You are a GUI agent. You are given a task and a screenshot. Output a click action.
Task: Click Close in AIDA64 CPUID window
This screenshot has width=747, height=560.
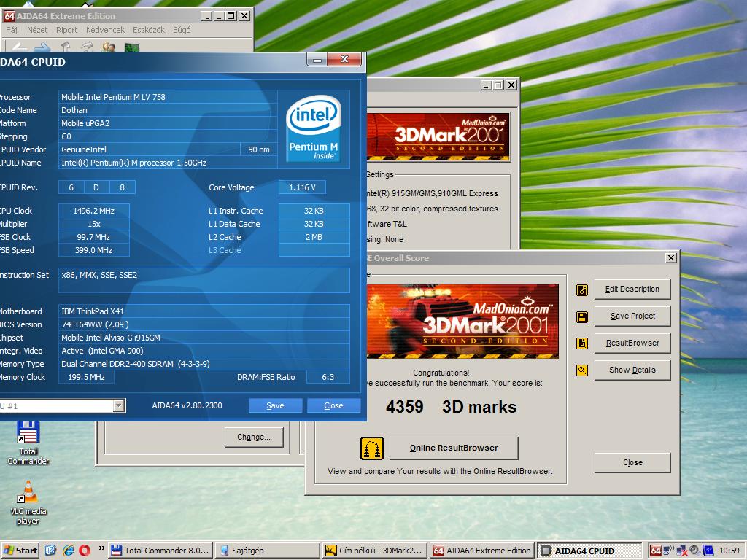333,405
